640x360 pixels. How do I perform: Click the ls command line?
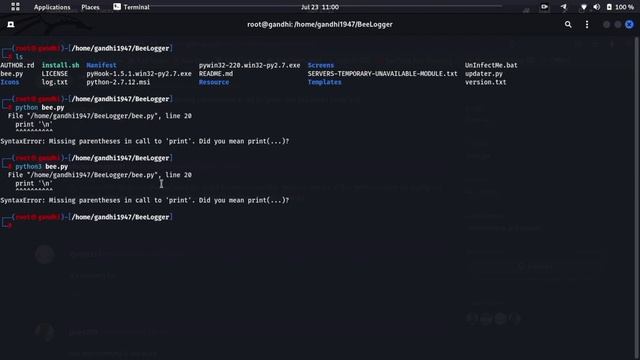click(19, 57)
